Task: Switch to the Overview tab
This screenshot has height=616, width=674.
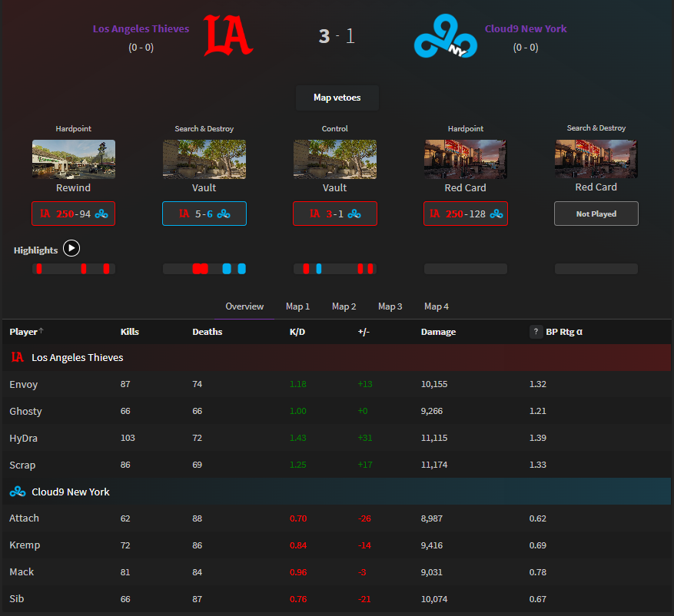Action: [x=244, y=306]
